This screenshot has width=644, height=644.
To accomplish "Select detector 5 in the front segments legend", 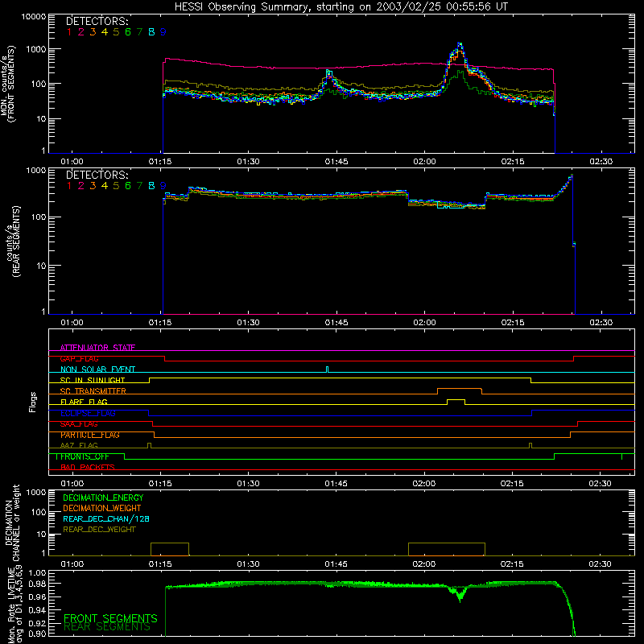I will tap(116, 32).
